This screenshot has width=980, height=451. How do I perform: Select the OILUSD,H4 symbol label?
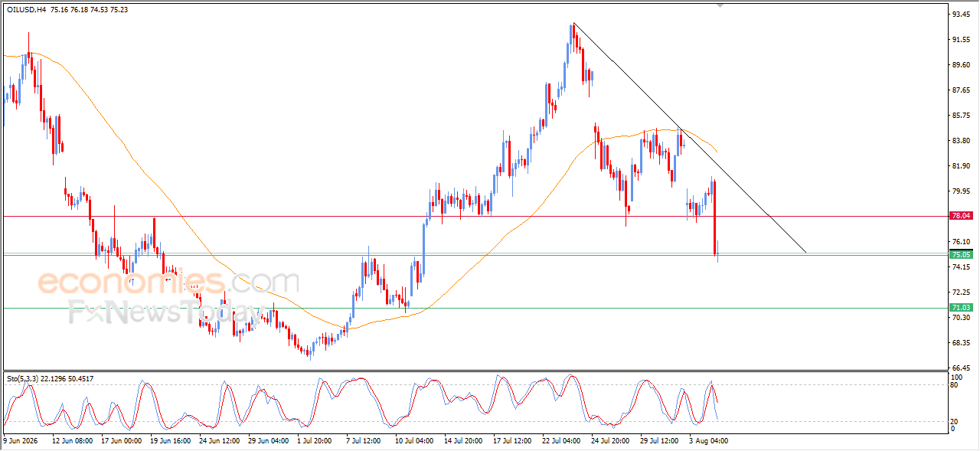26,10
